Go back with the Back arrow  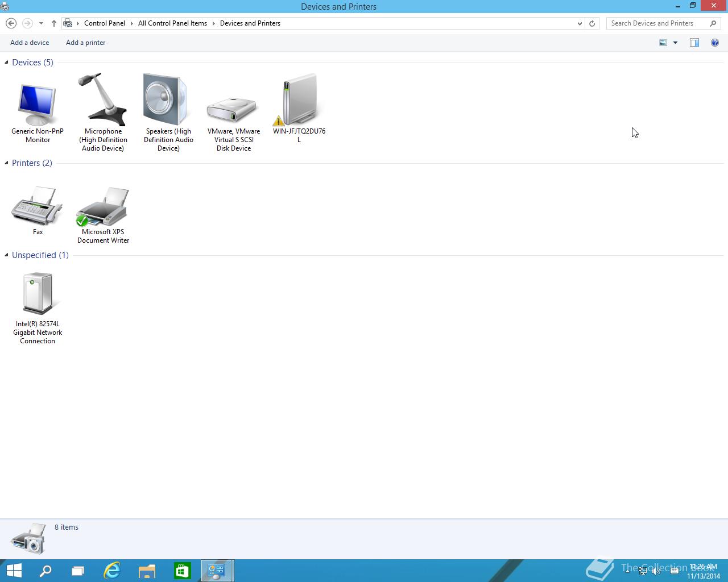point(11,23)
